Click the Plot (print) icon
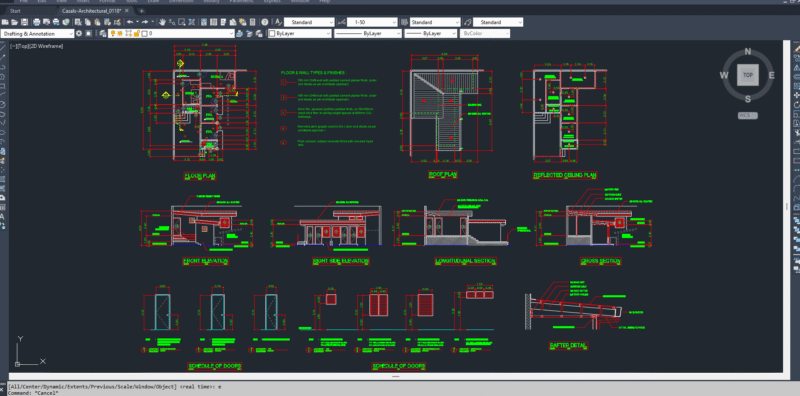This screenshot has width=800, height=396. point(37,22)
